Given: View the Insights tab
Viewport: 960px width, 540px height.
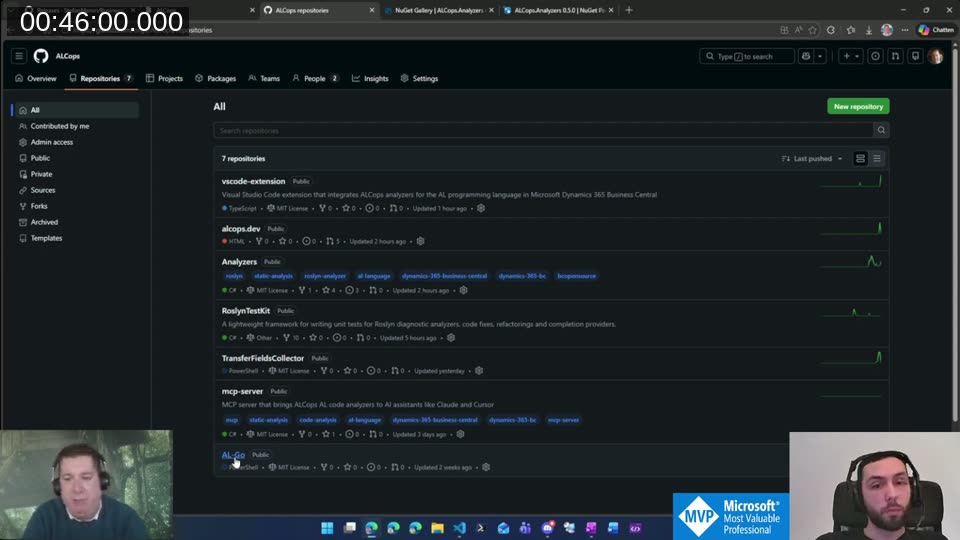Looking at the screenshot, I should [370, 78].
